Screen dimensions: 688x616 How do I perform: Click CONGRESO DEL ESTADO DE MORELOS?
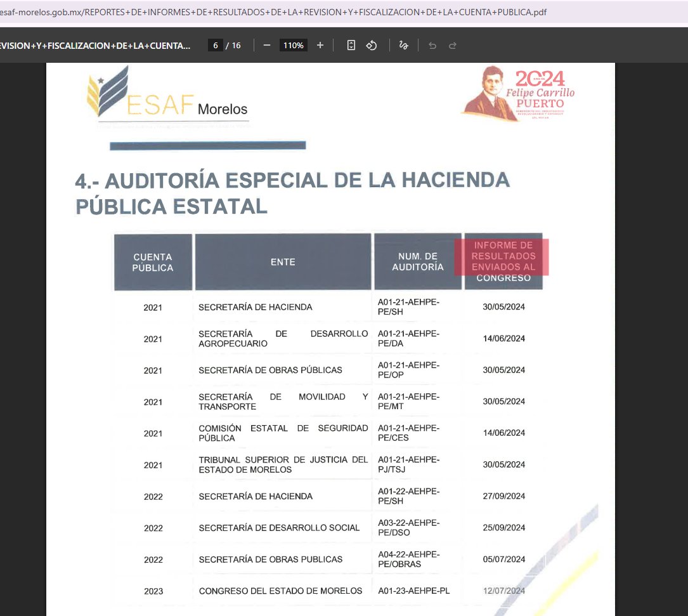tap(280, 591)
